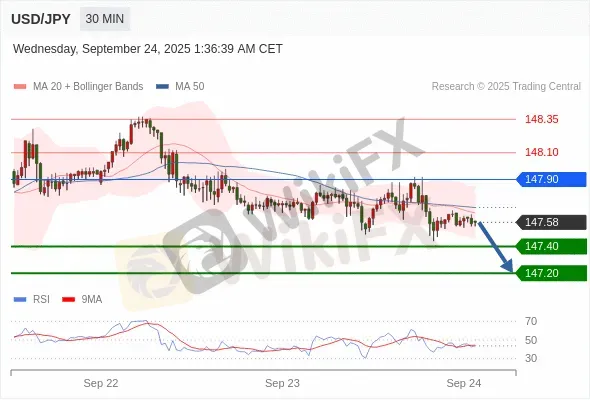Click the black 147.58 current price tag
This screenshot has width=590, height=400.
pos(552,222)
